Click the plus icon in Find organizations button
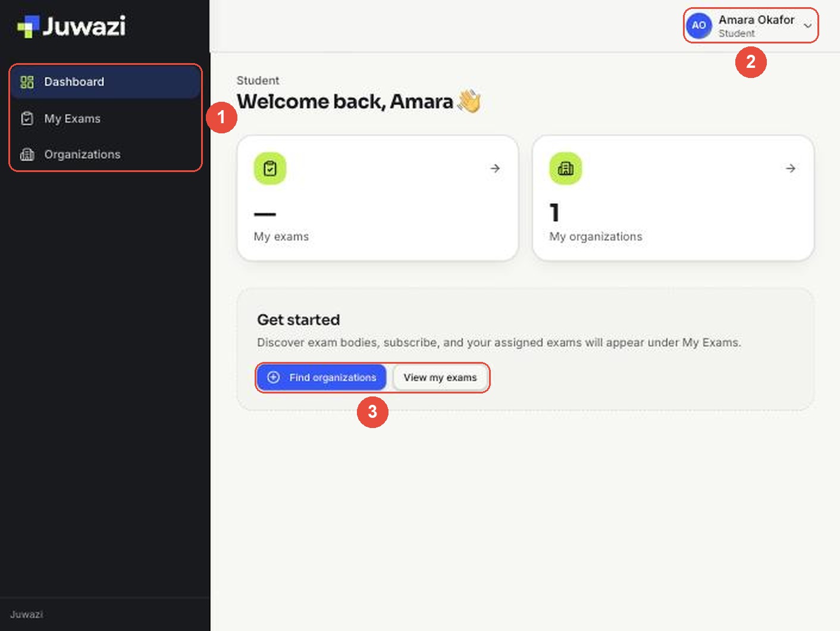The width and height of the screenshot is (840, 631). click(274, 377)
